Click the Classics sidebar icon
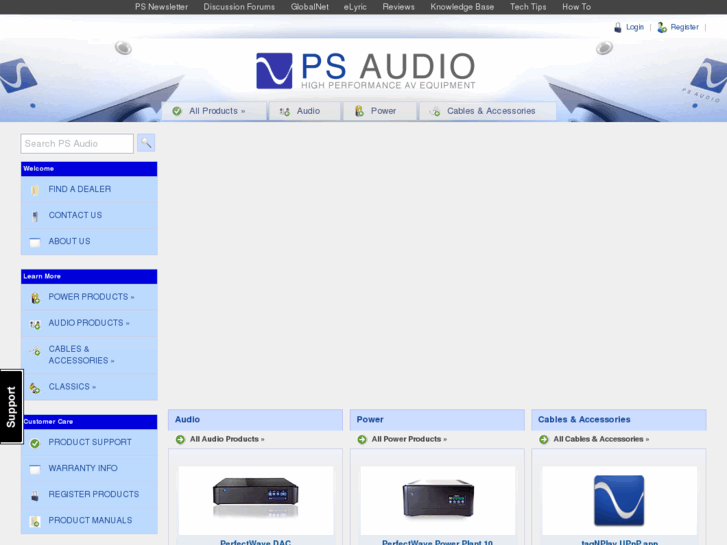Viewport: 727px width, 545px height. pos(35,388)
